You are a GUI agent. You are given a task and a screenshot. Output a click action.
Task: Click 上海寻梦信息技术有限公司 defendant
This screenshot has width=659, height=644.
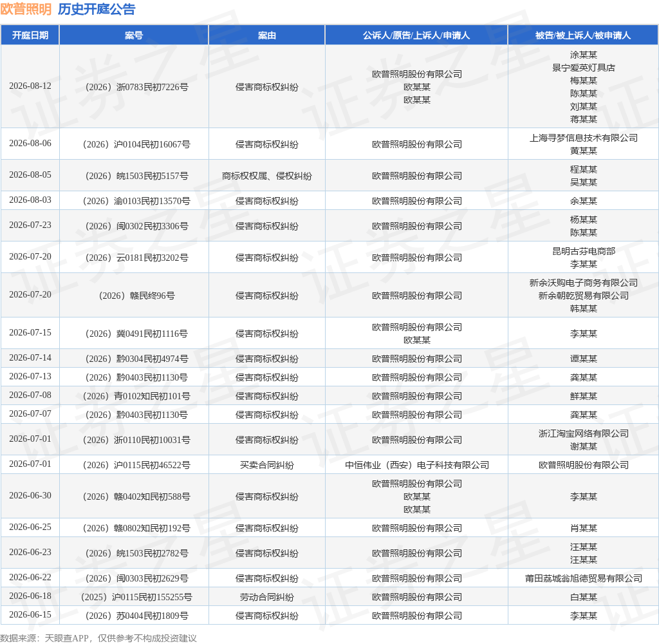tap(583, 138)
